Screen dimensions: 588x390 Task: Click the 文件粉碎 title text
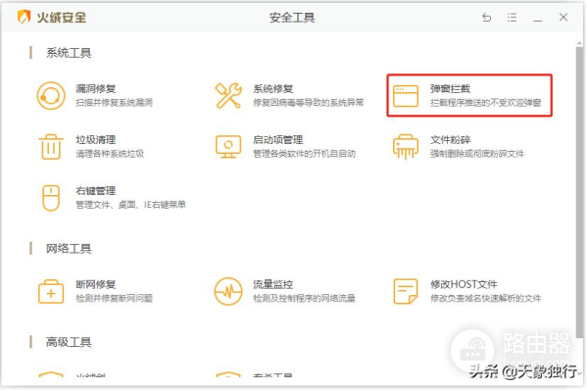450,140
